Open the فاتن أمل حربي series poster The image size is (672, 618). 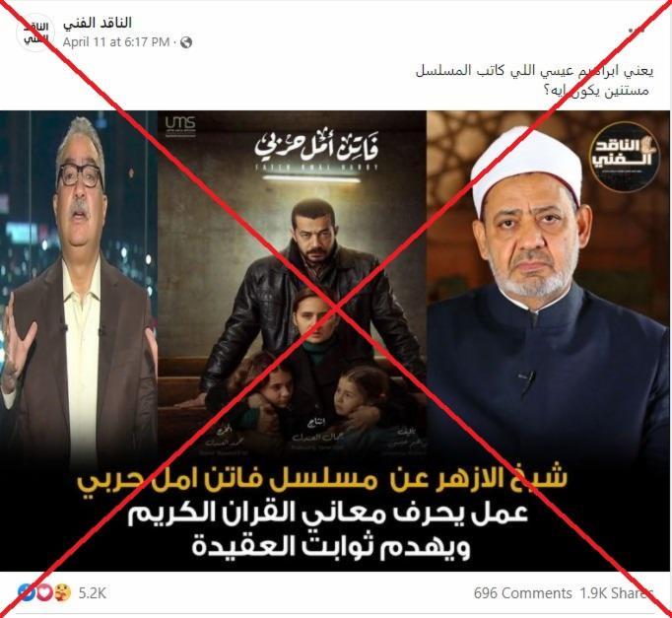(x=292, y=283)
